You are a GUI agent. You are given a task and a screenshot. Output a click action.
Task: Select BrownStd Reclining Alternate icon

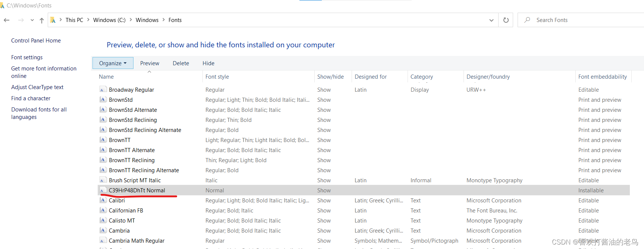click(103, 130)
